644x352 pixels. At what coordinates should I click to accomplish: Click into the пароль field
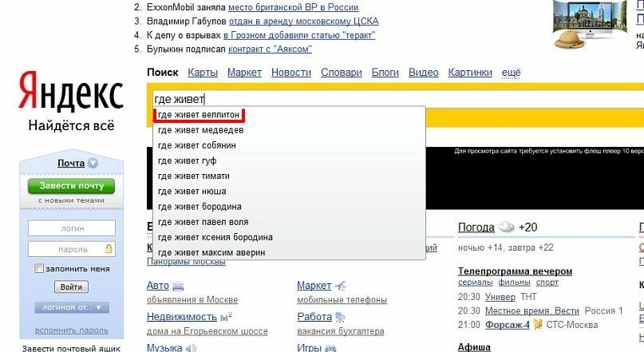point(72,249)
